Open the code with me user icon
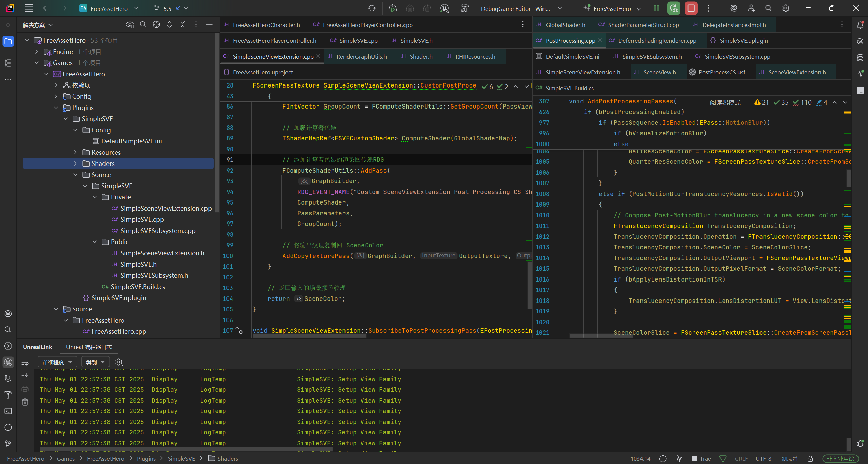Screen dimensions: 868x464 751,8
